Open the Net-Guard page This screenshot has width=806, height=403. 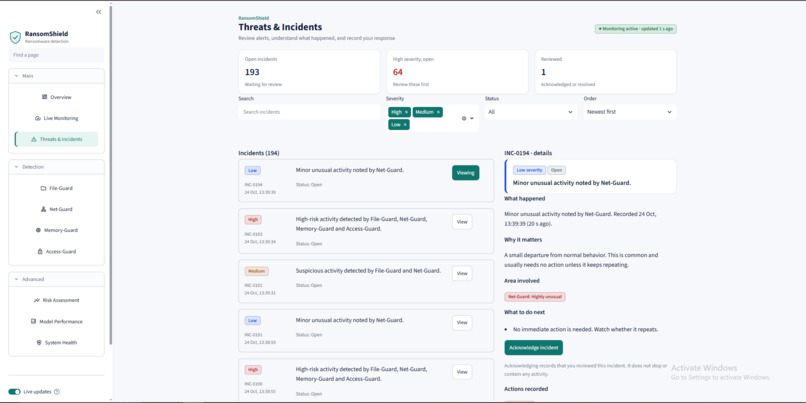click(x=57, y=209)
